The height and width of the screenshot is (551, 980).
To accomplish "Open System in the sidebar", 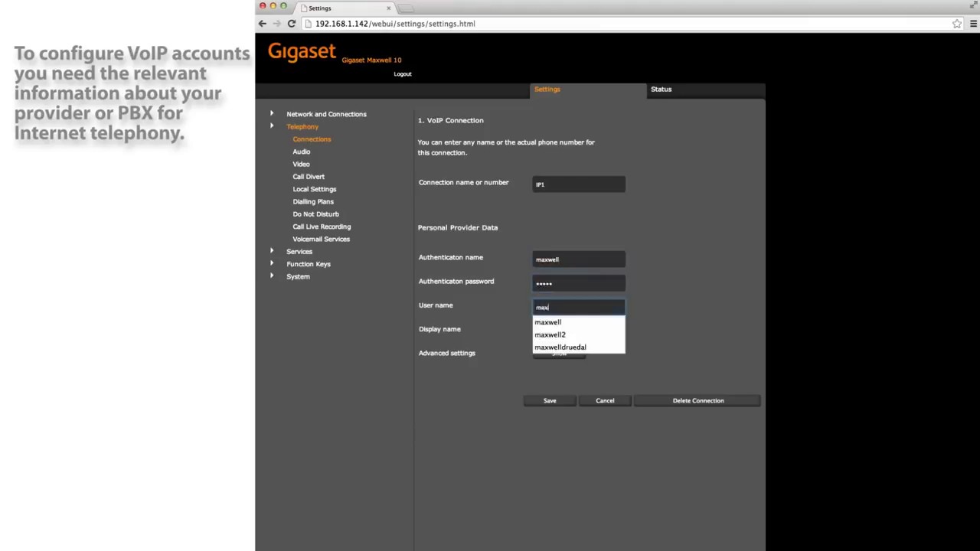I will coord(298,276).
